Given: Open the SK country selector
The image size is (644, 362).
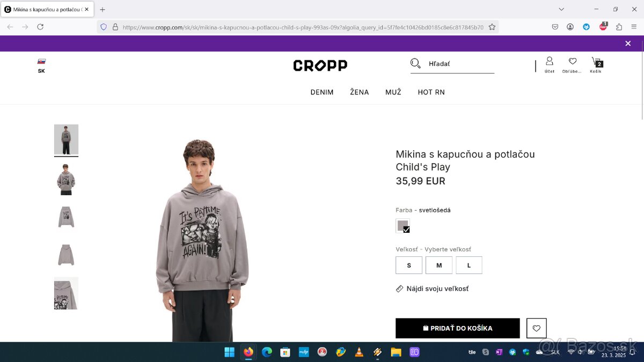Looking at the screenshot, I should pos(41,65).
